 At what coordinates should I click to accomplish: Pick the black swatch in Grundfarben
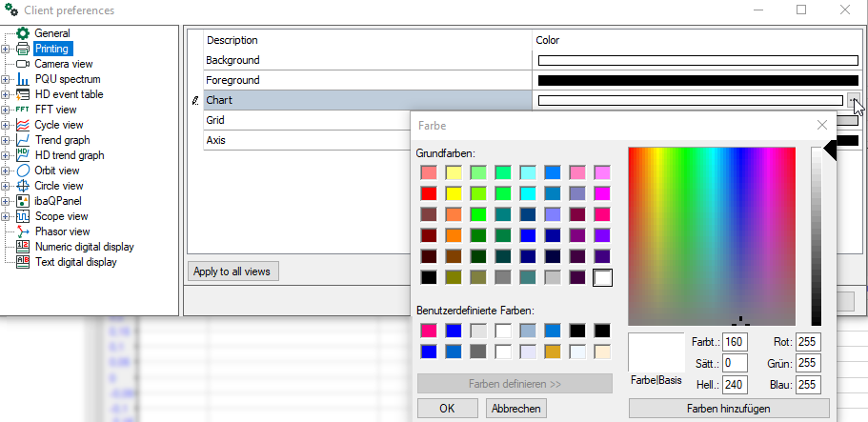point(429,278)
